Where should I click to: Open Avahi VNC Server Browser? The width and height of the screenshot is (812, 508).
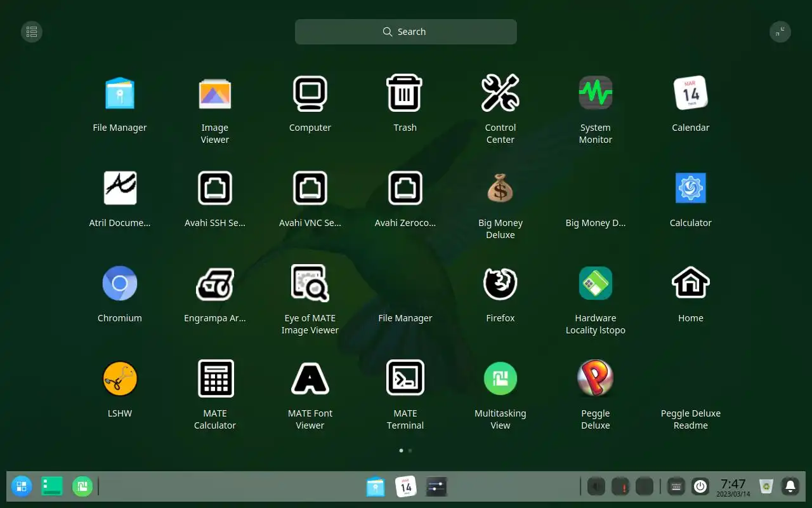point(310,189)
